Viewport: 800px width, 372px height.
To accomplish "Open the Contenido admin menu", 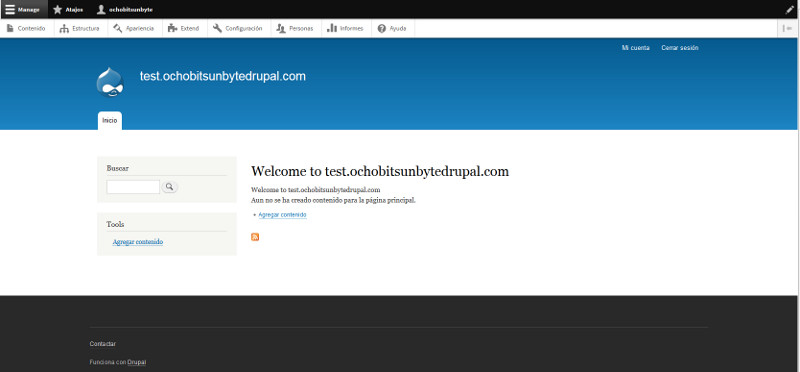I will click(x=26, y=29).
